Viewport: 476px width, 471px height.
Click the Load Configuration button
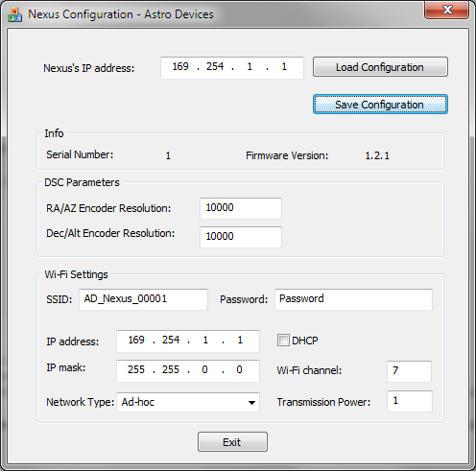tap(380, 67)
